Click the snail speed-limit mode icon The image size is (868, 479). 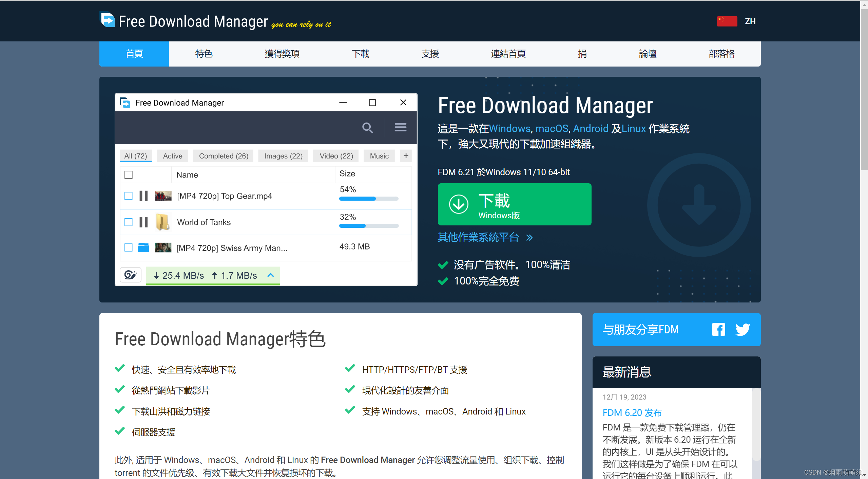click(x=130, y=275)
